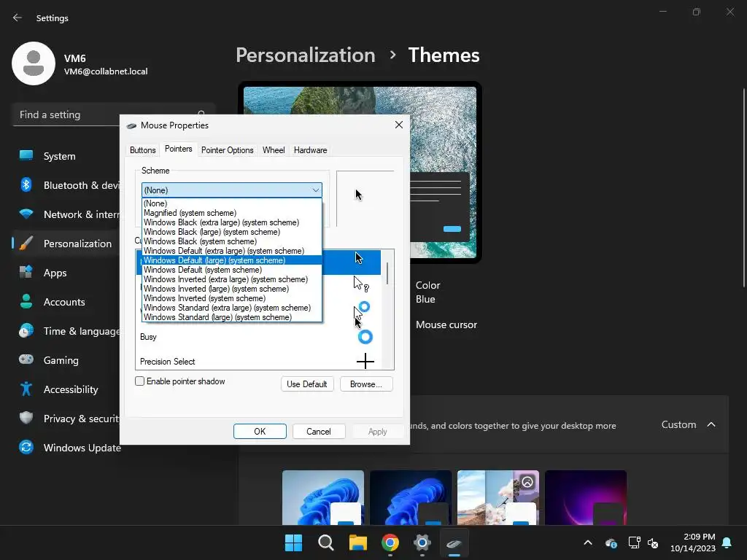Screen dimensions: 747x560
Task: Click Personalization in the breadcrumb
Action: (306, 55)
